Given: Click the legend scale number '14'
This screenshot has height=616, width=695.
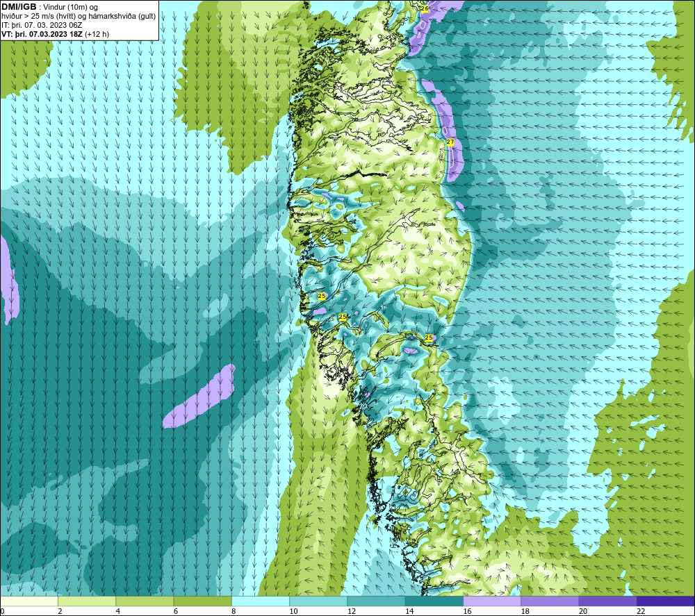Looking at the screenshot, I should [x=409, y=611].
